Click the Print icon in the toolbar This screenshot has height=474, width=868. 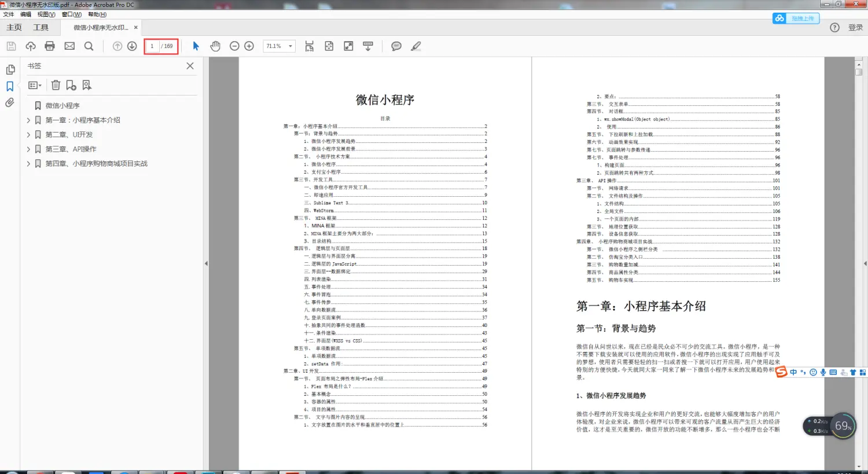[50, 46]
